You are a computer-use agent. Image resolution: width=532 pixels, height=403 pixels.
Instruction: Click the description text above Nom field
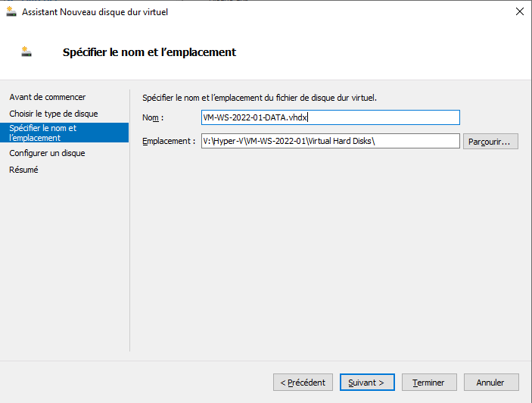(259, 98)
